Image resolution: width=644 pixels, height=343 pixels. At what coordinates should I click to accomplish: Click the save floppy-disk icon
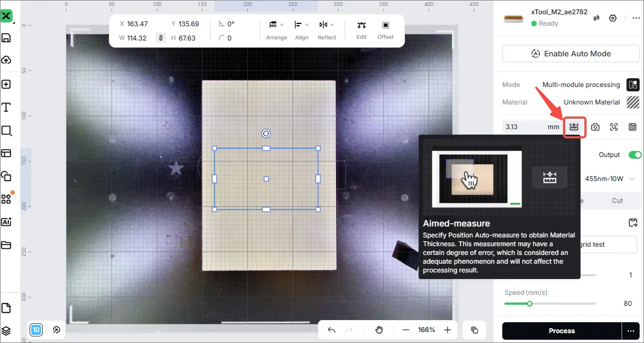pos(6,38)
